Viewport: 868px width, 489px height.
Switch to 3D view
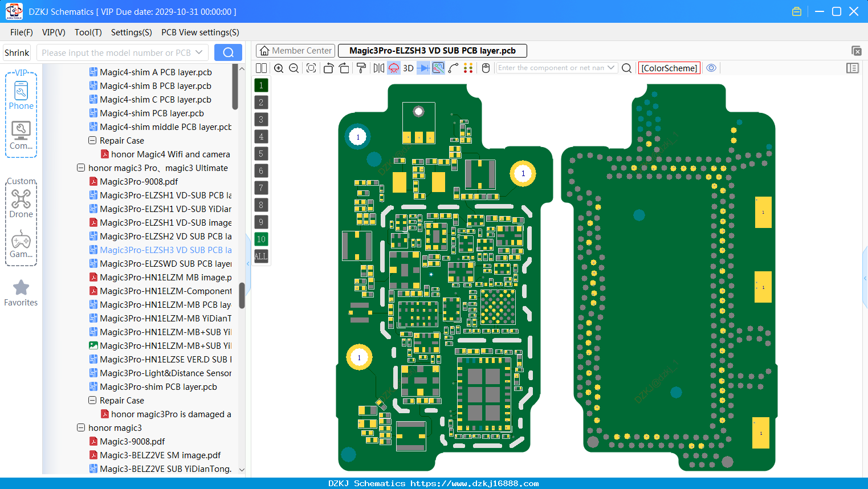[408, 68]
